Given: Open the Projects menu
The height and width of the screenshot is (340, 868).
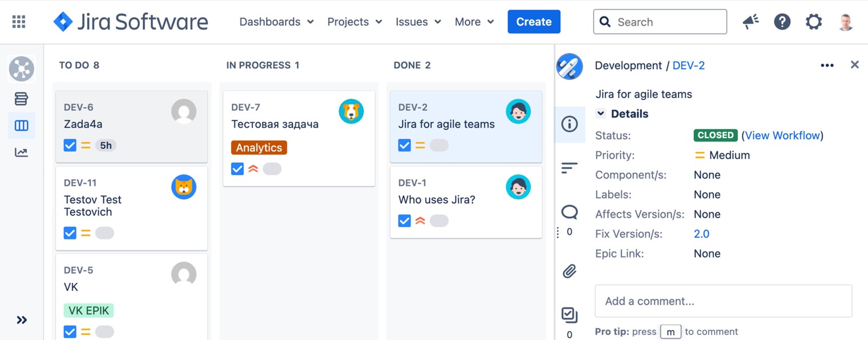Looking at the screenshot, I should [x=354, y=22].
